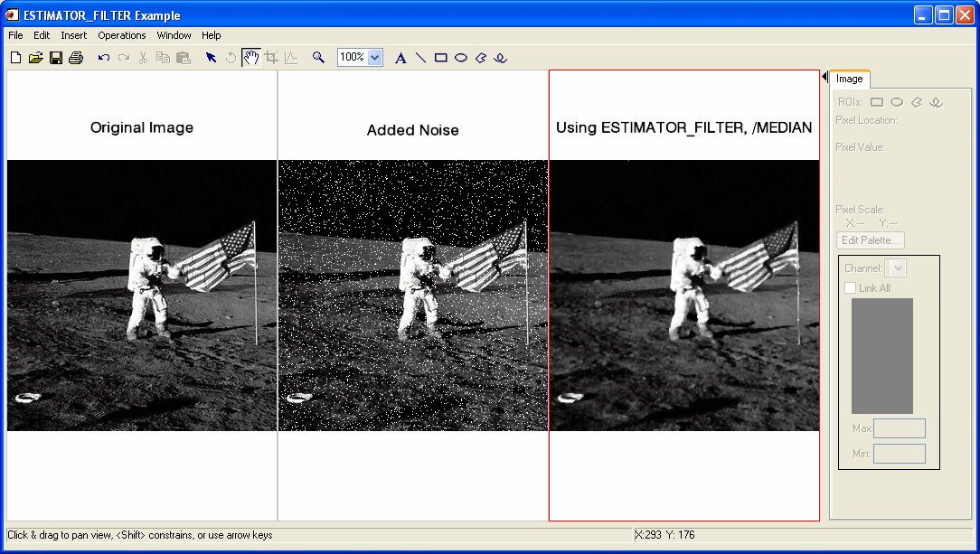
Task: Click the rectangle ROI icon in Image panel
Action: click(x=877, y=102)
